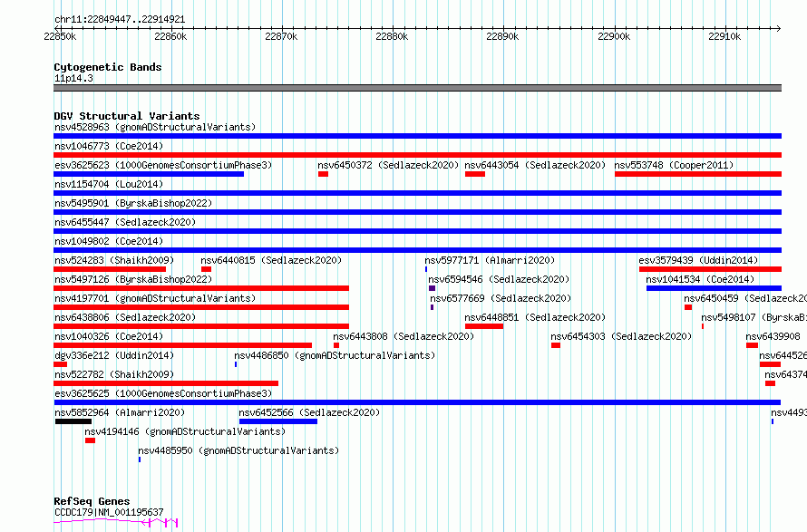Select the red nsv6448851 Sedlazeck2020 block
The width and height of the screenshot is (807, 532).
[x=484, y=326]
